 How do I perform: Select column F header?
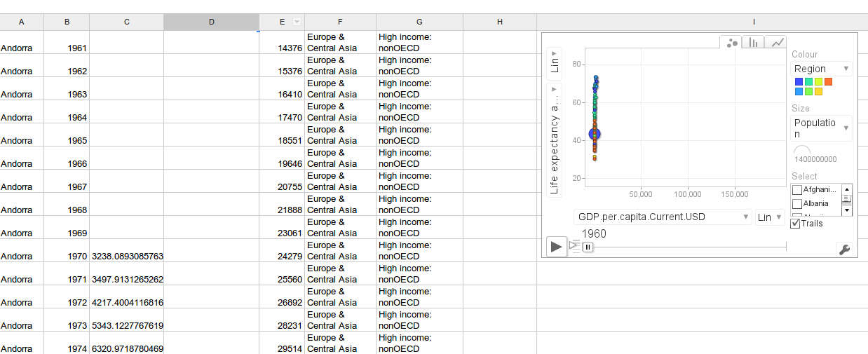point(340,22)
